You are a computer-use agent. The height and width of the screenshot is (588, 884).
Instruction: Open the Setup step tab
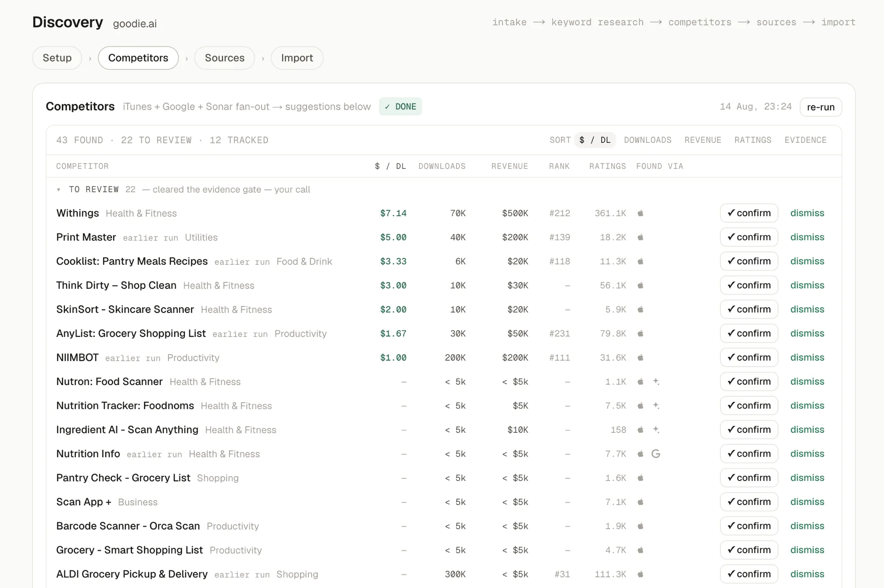coord(57,58)
